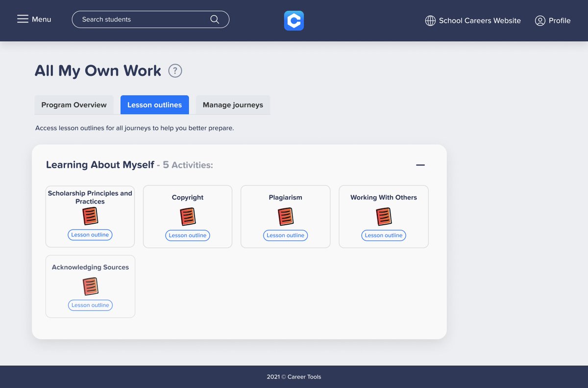This screenshot has width=588, height=388.
Task: Click the All My Own Work heading
Action: click(98, 71)
